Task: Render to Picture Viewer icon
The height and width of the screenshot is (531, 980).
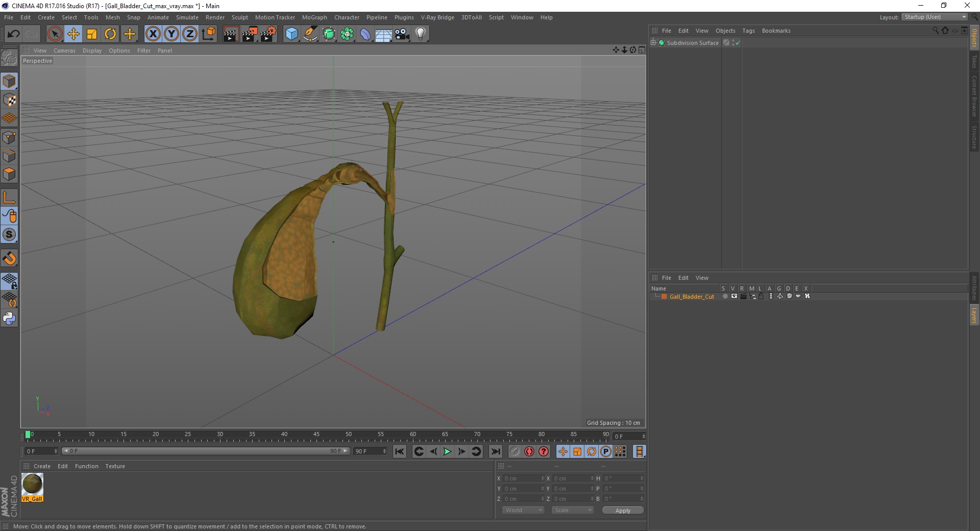Action: (x=250, y=34)
